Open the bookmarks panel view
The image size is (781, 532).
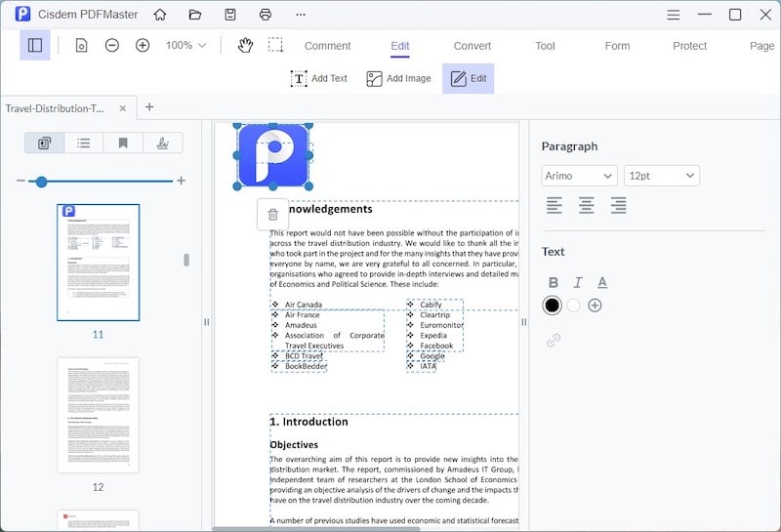point(123,143)
